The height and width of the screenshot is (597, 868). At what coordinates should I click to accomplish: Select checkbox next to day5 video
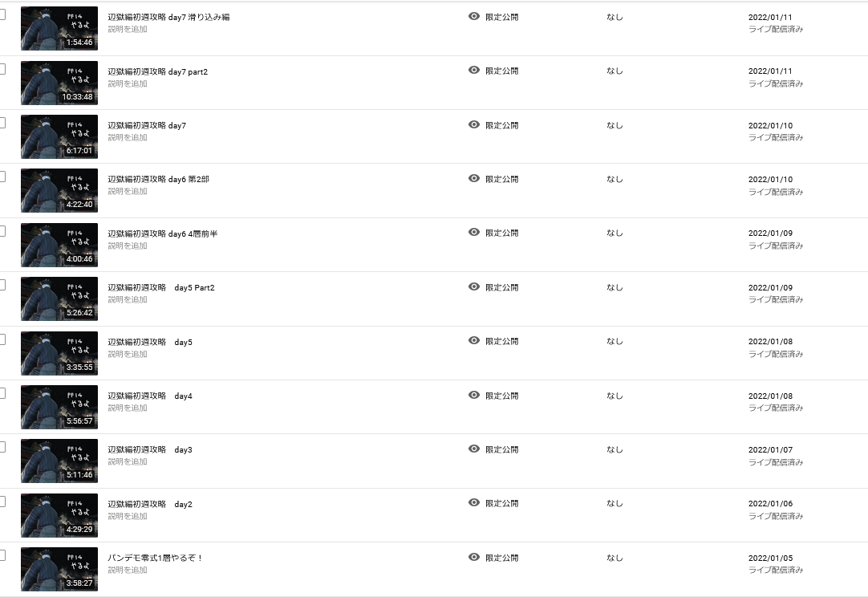click(x=2, y=340)
